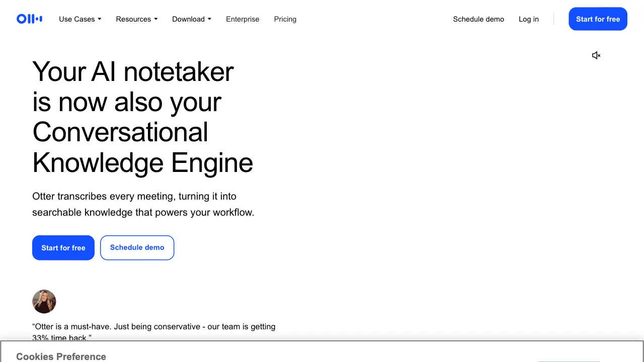Expand the Use Cases dropdown menu
The width and height of the screenshot is (644, 362).
click(x=80, y=19)
